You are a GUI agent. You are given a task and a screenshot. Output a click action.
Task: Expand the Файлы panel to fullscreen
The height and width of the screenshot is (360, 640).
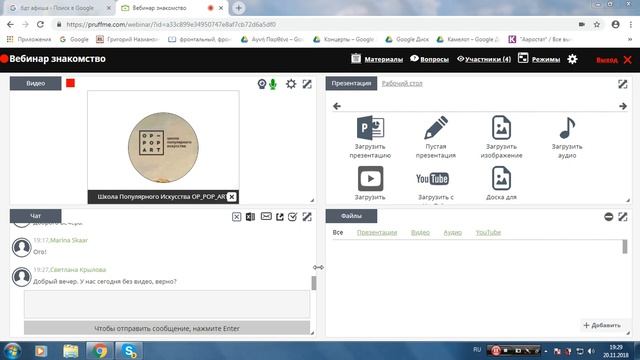(x=622, y=217)
